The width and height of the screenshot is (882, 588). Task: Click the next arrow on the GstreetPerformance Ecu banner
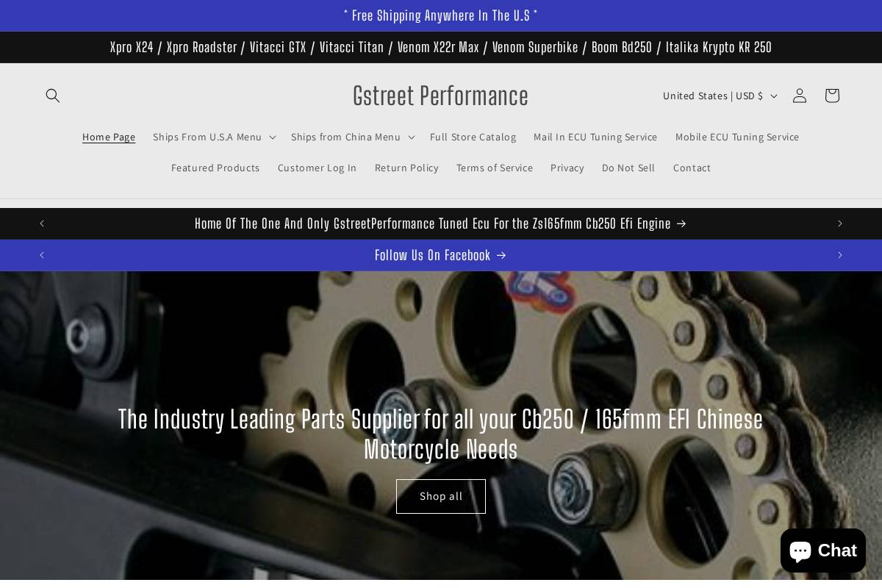tap(839, 223)
